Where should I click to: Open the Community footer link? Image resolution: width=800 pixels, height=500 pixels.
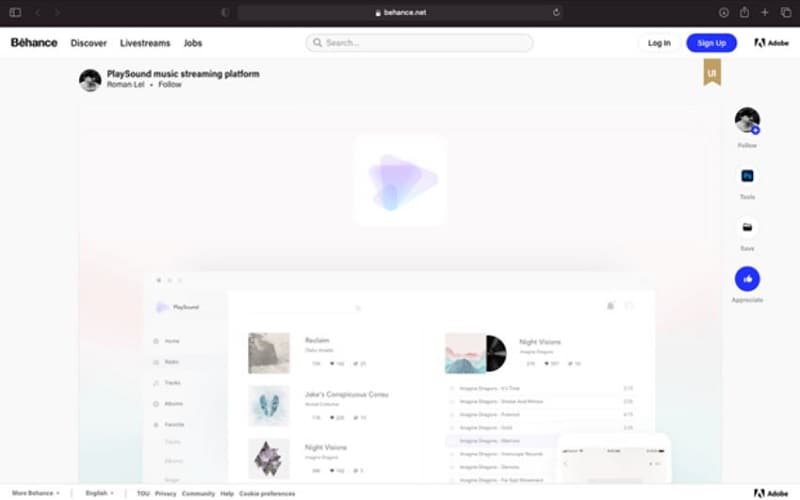pyautogui.click(x=198, y=493)
